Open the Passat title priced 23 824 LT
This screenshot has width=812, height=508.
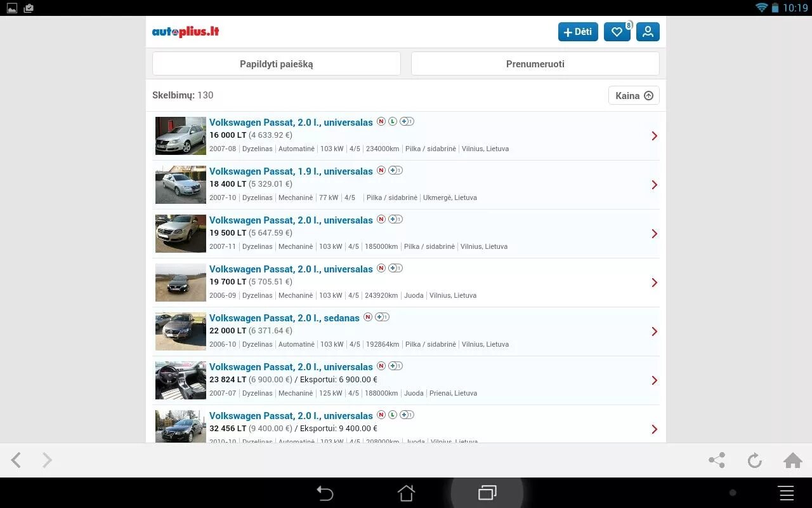[291, 367]
